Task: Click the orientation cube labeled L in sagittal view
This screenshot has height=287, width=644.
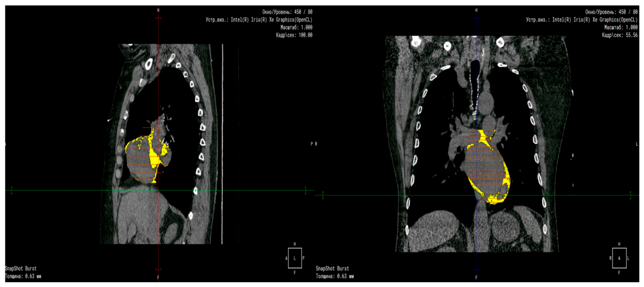Action: pos(295,258)
